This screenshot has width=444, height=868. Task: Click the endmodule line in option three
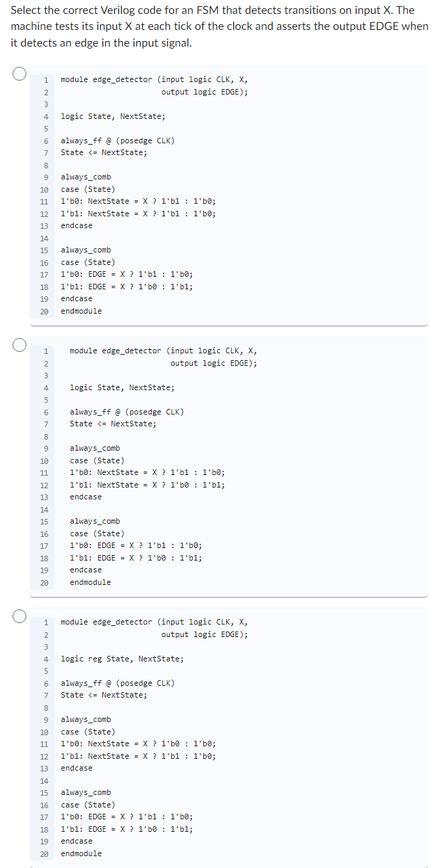click(x=80, y=853)
